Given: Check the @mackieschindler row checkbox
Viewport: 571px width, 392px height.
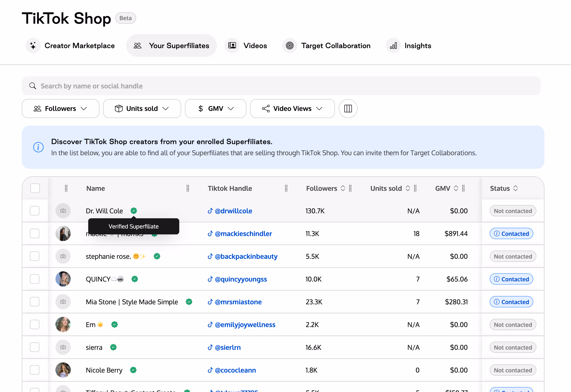Looking at the screenshot, I should pos(35,233).
